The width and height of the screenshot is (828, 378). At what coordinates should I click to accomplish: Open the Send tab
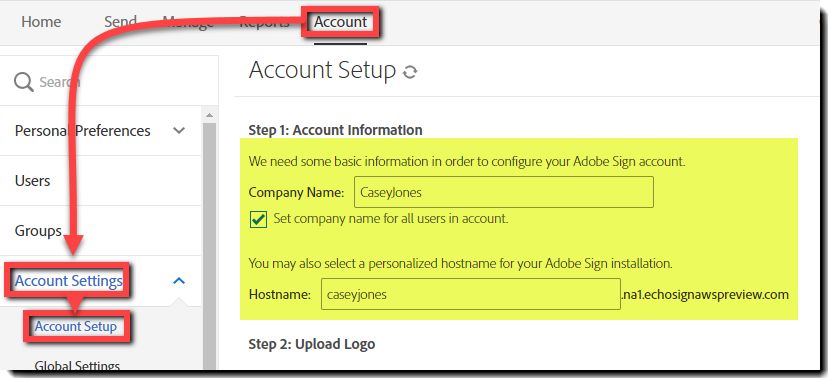click(120, 22)
